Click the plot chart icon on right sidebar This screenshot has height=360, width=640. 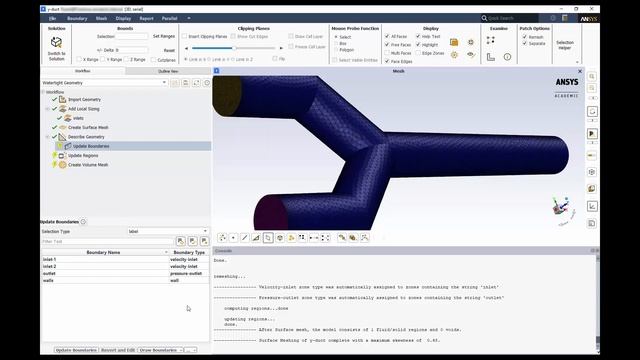tap(592, 207)
